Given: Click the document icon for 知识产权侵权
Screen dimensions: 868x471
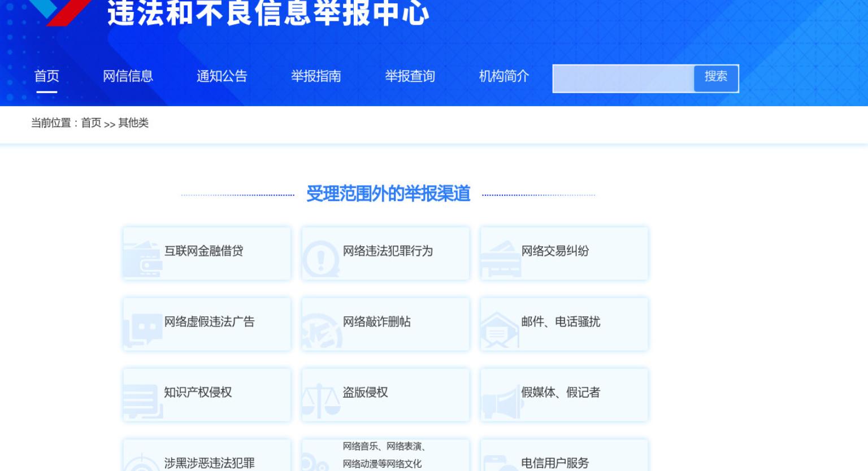Looking at the screenshot, I should tap(142, 401).
